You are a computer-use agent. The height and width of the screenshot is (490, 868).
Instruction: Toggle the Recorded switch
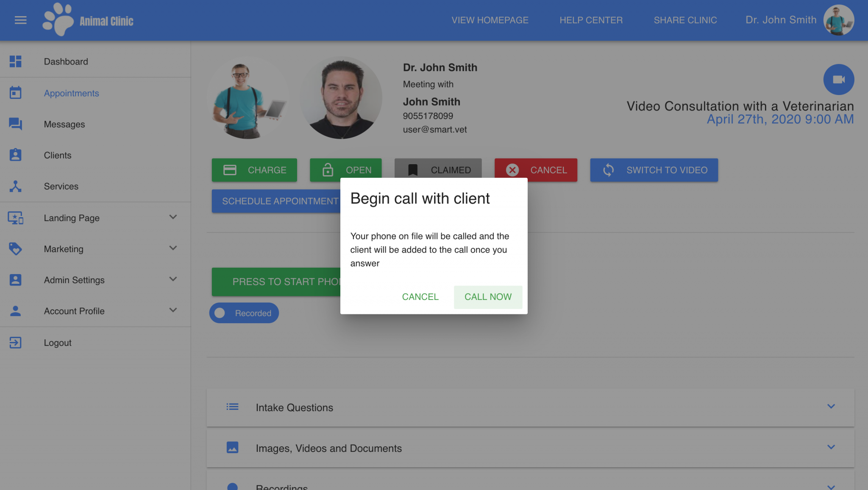pyautogui.click(x=220, y=313)
